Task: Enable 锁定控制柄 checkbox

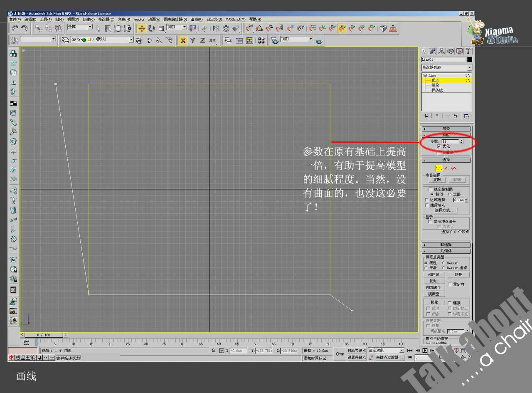Action: (431, 189)
